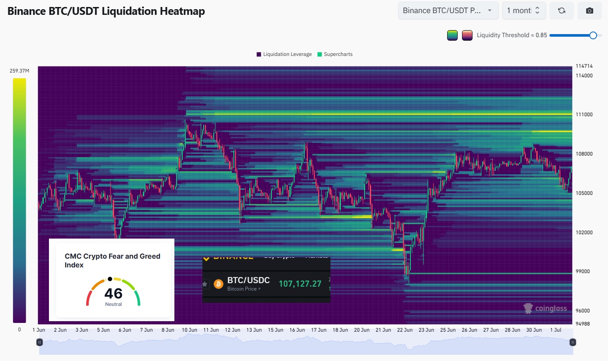Click the left range navigator handle
This screenshot has width=608, height=364.
click(x=39, y=342)
